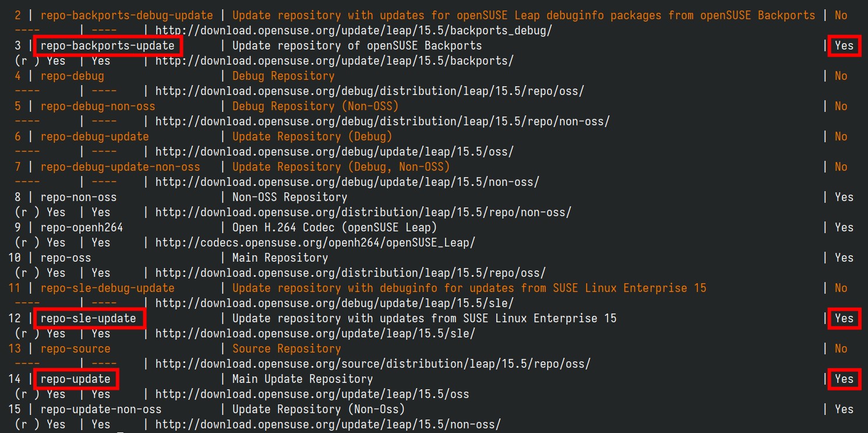Click the Open H.264 Codec description
Screen dimensions: 868x433
click(x=334, y=227)
